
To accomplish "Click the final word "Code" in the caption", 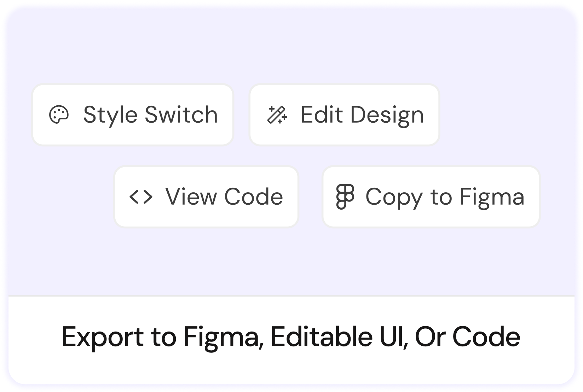I will (x=486, y=337).
